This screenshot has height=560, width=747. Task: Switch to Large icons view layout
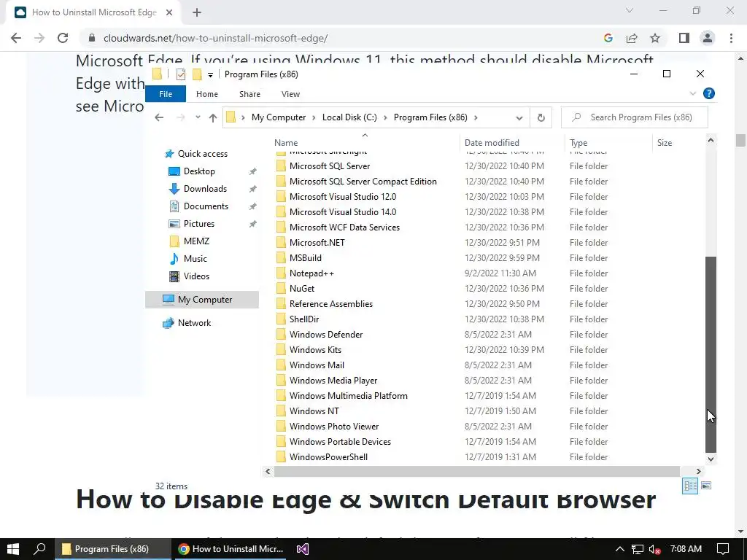click(706, 486)
